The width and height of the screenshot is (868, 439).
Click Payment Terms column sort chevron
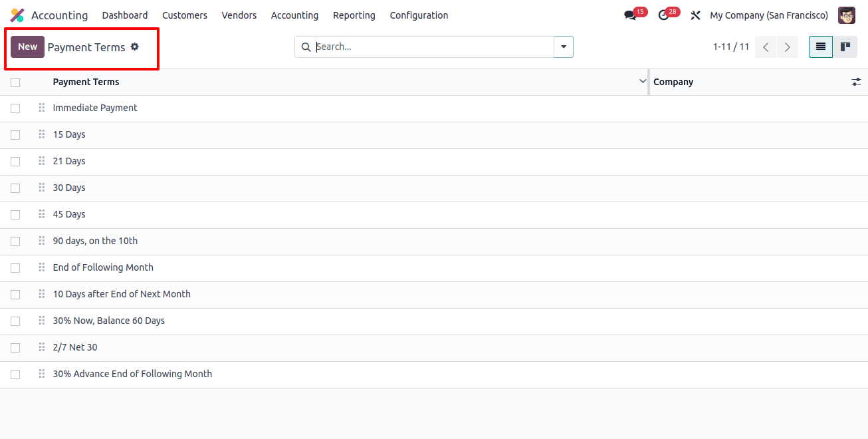coord(642,81)
